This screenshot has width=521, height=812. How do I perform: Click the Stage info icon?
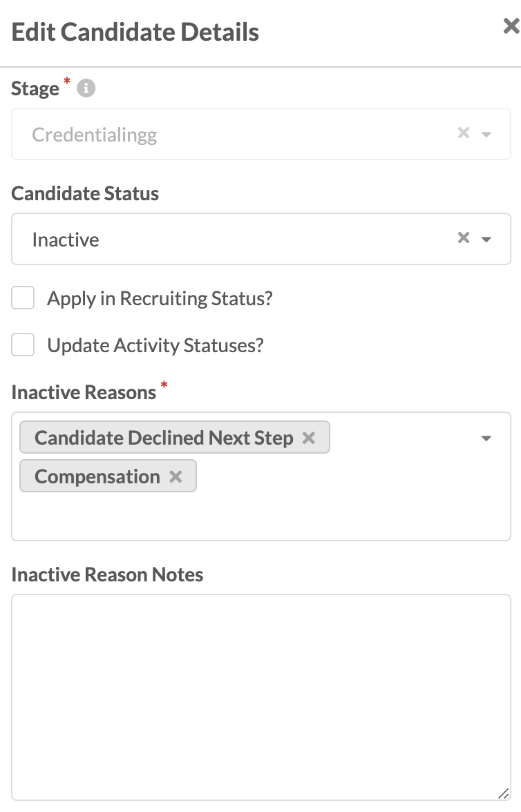pos(86,88)
